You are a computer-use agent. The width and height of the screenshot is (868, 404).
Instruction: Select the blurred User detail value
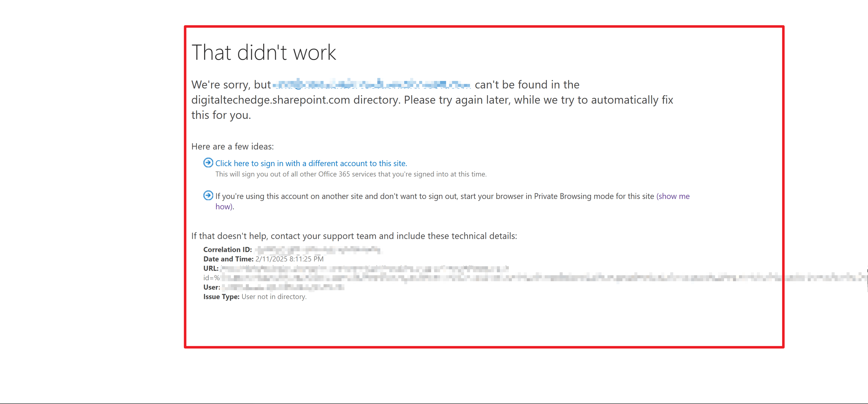(283, 287)
